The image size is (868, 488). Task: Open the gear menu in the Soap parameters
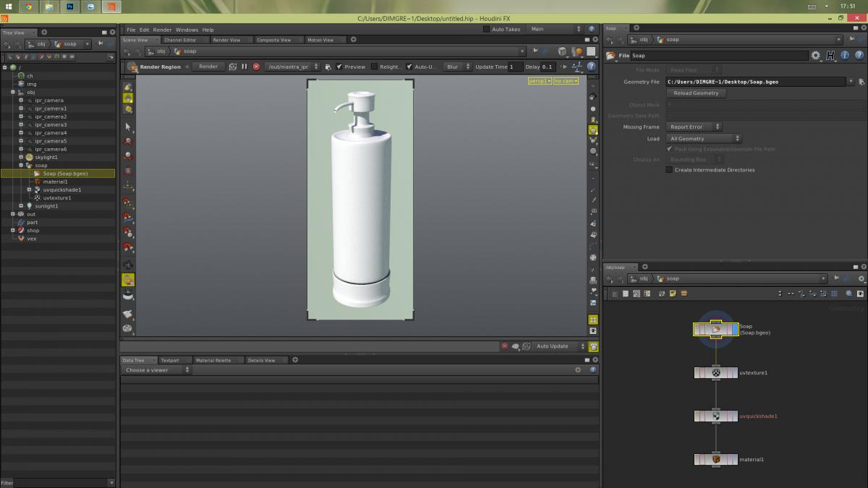click(x=816, y=55)
